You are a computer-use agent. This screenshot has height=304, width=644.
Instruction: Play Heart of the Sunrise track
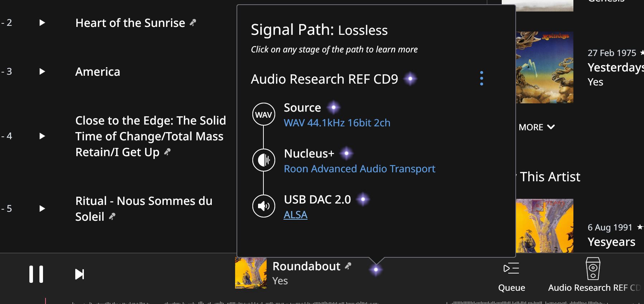click(42, 23)
